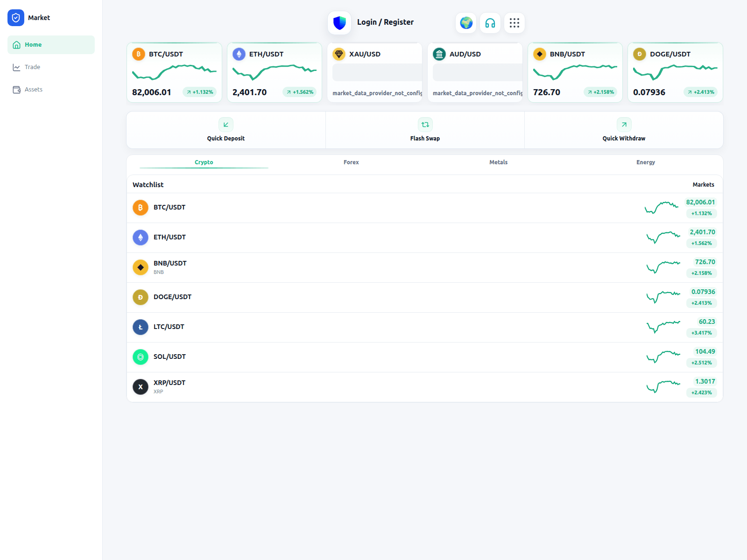Viewport: 747px width, 560px height.
Task: Switch to the Metals tab
Action: [499, 162]
